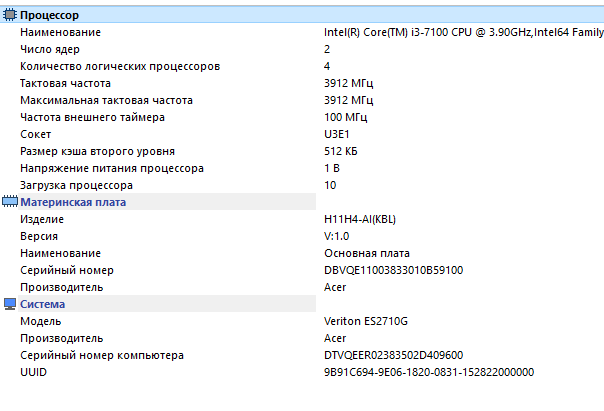
Task: Click Максимальная тактовая частота label
Action: pos(106,100)
